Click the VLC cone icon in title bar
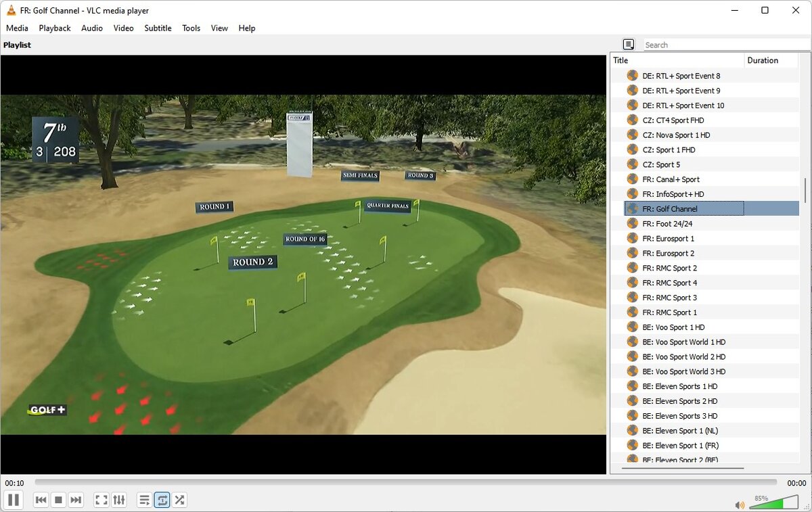Viewport: 812px width, 512px height. click(x=12, y=10)
